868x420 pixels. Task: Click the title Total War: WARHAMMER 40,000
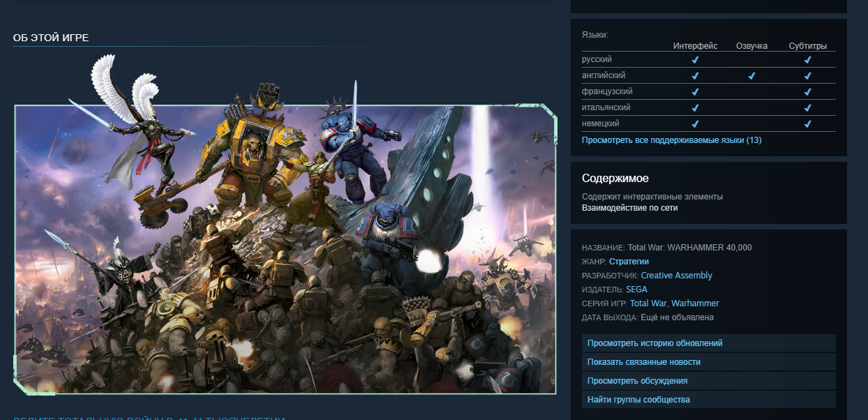point(690,248)
